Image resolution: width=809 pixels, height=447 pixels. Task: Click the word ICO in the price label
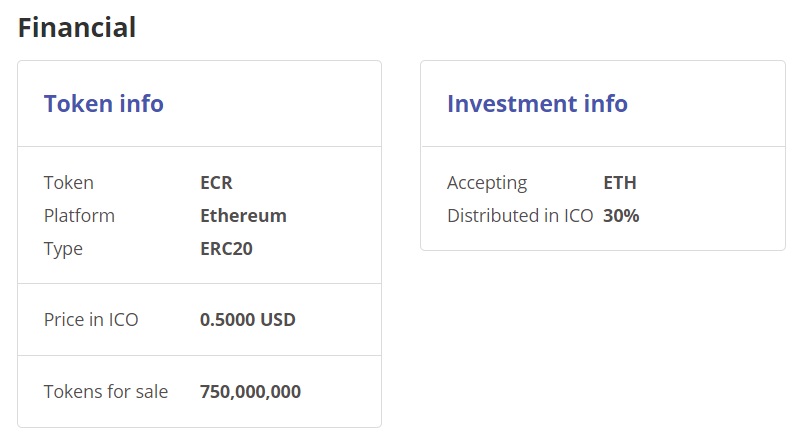coord(123,320)
